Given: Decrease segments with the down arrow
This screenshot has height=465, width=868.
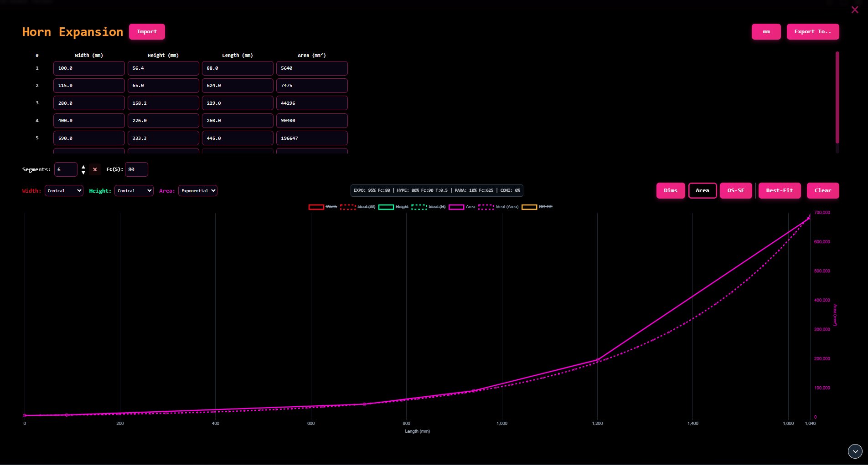Looking at the screenshot, I should click(83, 173).
